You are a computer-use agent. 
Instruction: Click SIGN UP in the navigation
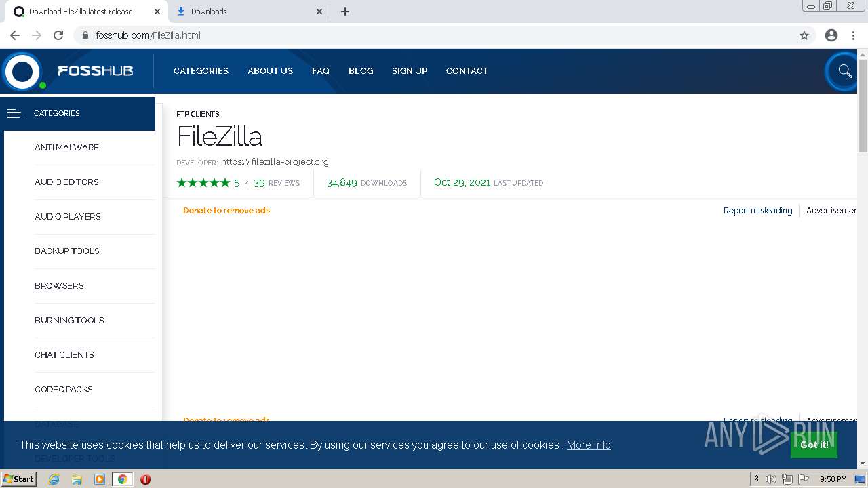(410, 71)
